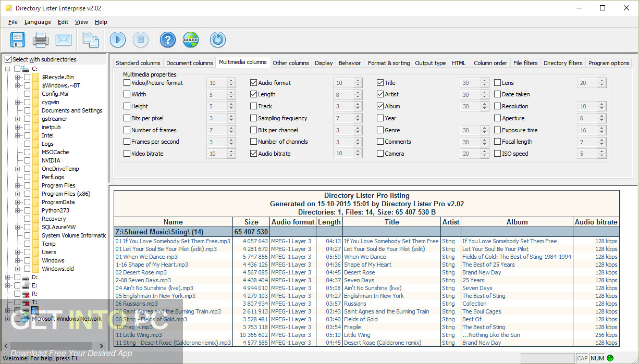Expand the E: drive node

(x=8, y=285)
